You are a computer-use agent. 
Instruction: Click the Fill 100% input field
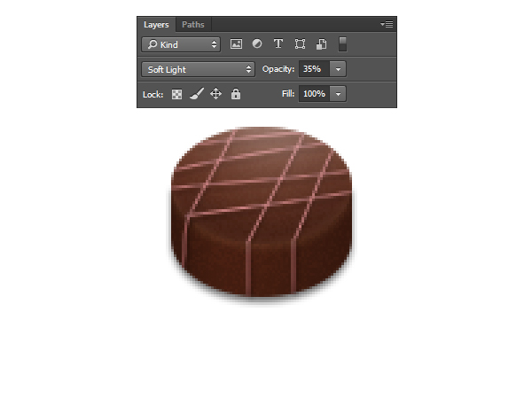tap(314, 93)
